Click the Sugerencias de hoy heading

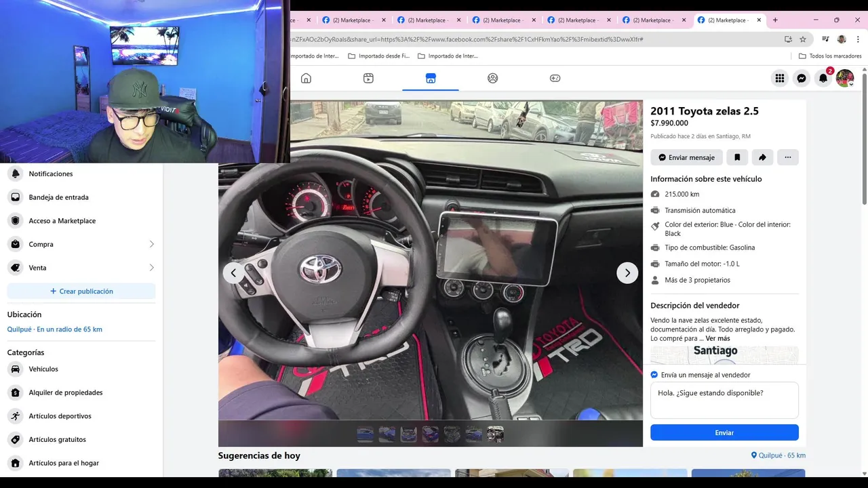(x=259, y=455)
